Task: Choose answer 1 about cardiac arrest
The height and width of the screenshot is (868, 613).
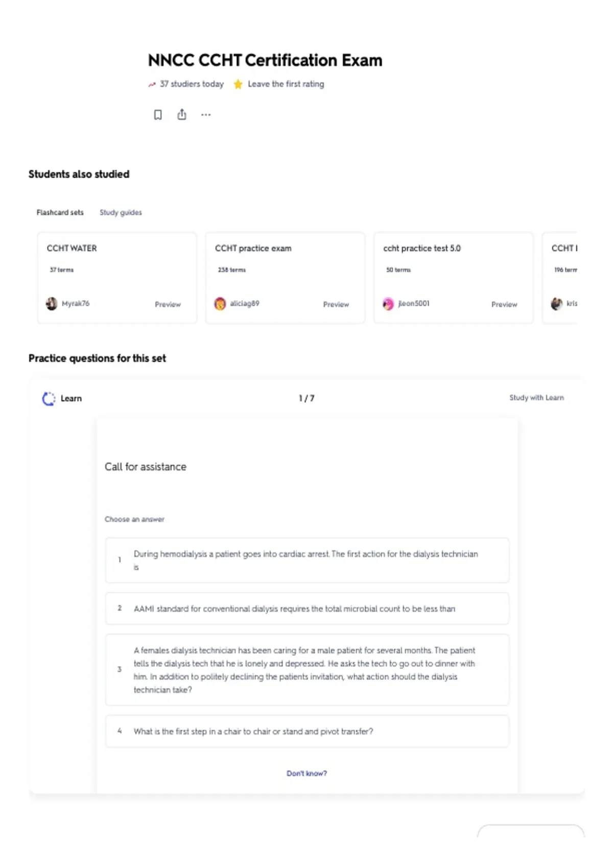Action: (x=307, y=560)
